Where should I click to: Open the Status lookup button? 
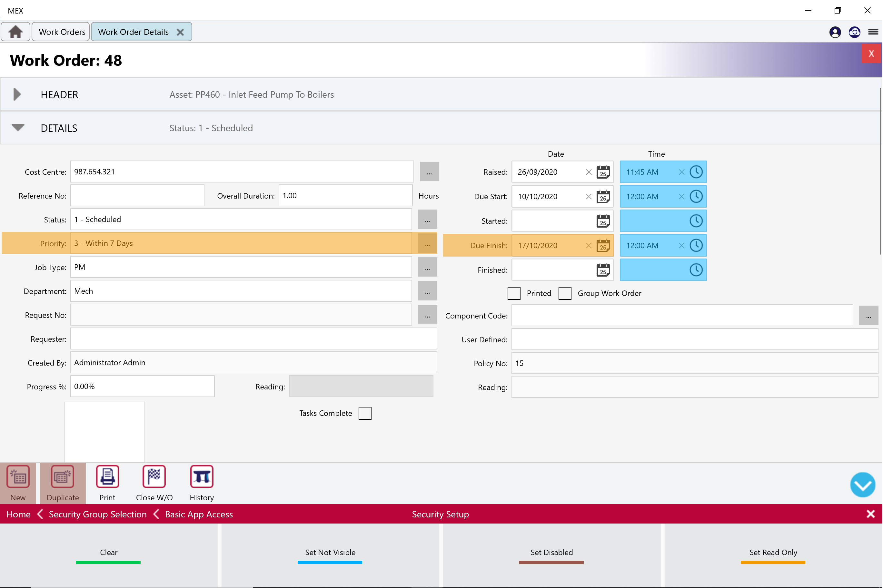(428, 220)
